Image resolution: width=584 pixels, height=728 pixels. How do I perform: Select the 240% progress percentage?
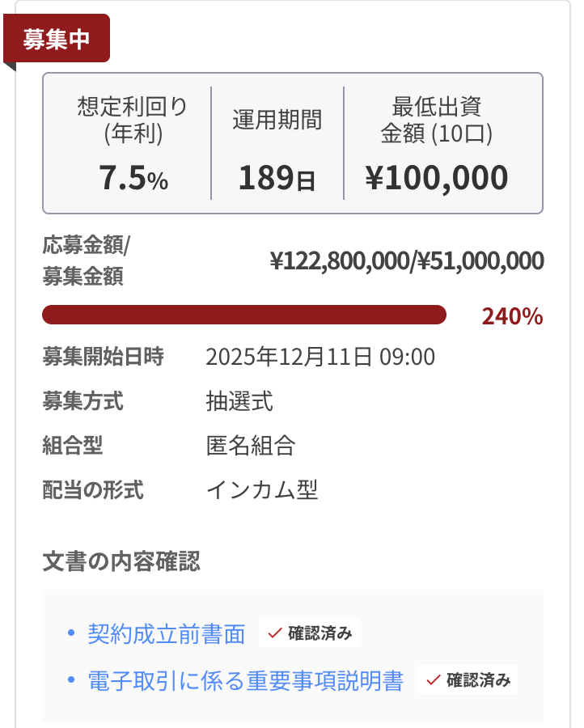point(512,316)
